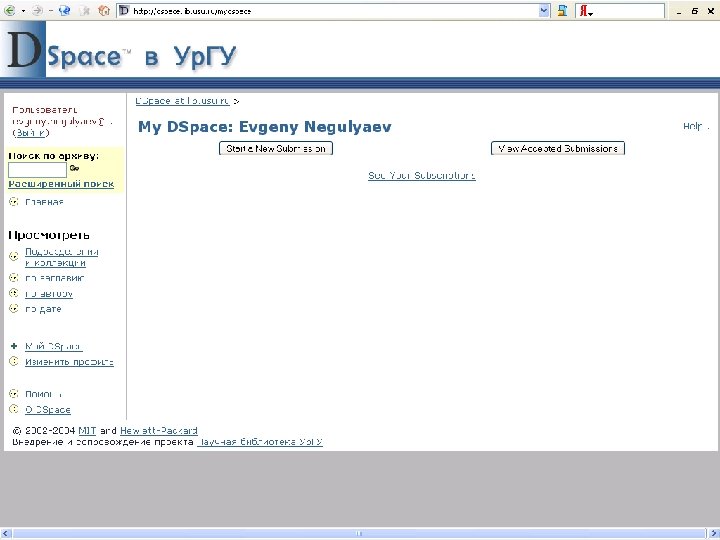Open the Главная sidebar item

click(44, 202)
